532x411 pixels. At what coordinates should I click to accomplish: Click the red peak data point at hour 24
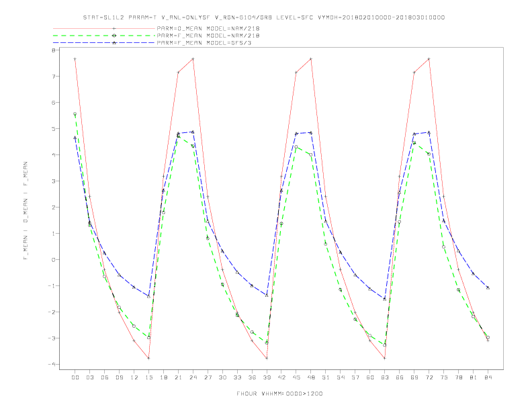point(193,59)
